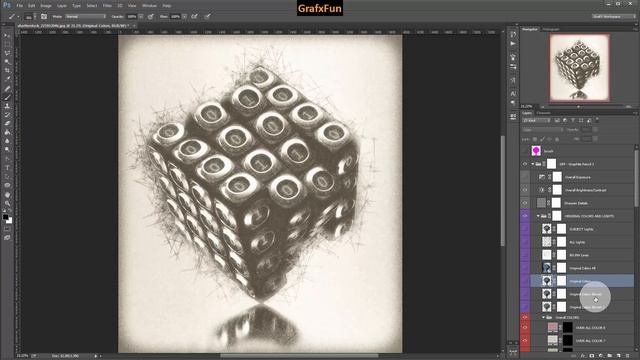Open the Filter menu
640x360 pixels.
(x=107, y=6)
